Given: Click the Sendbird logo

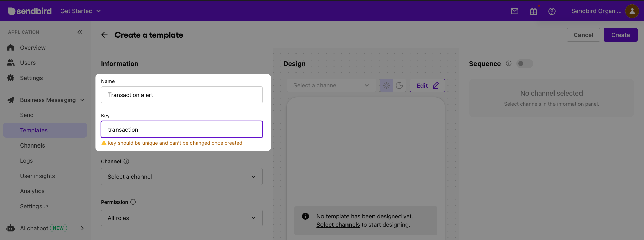Looking at the screenshot, I should coord(30,11).
